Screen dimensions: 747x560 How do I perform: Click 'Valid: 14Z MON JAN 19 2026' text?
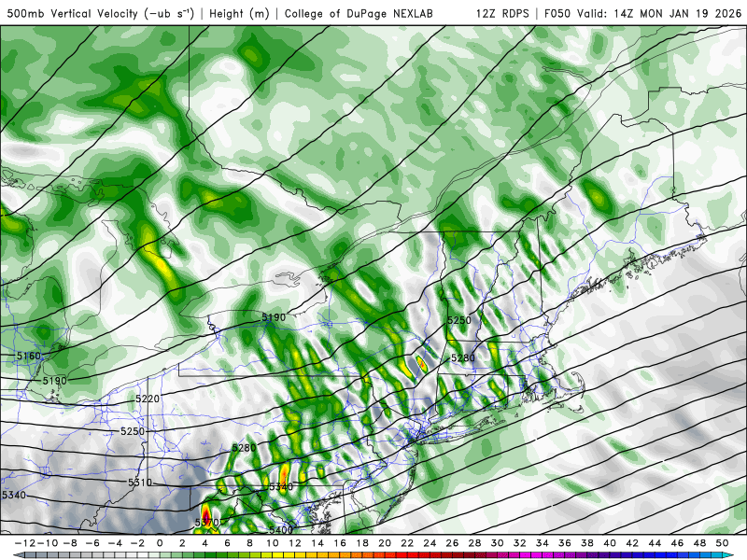click(x=659, y=13)
